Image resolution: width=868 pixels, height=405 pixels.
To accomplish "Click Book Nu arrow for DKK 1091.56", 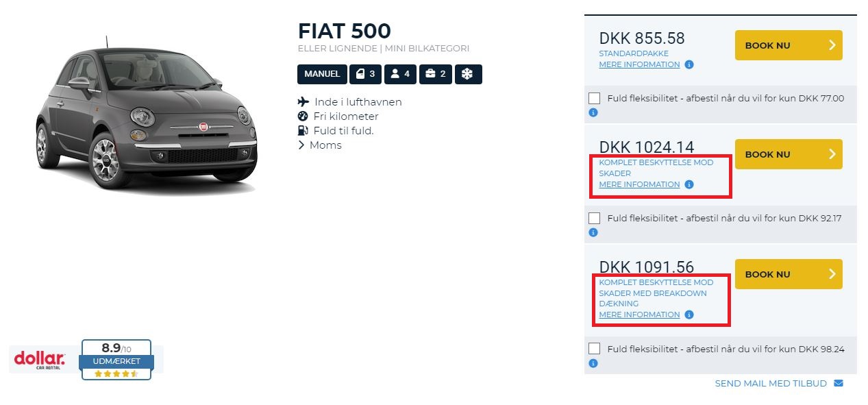I will tap(832, 274).
